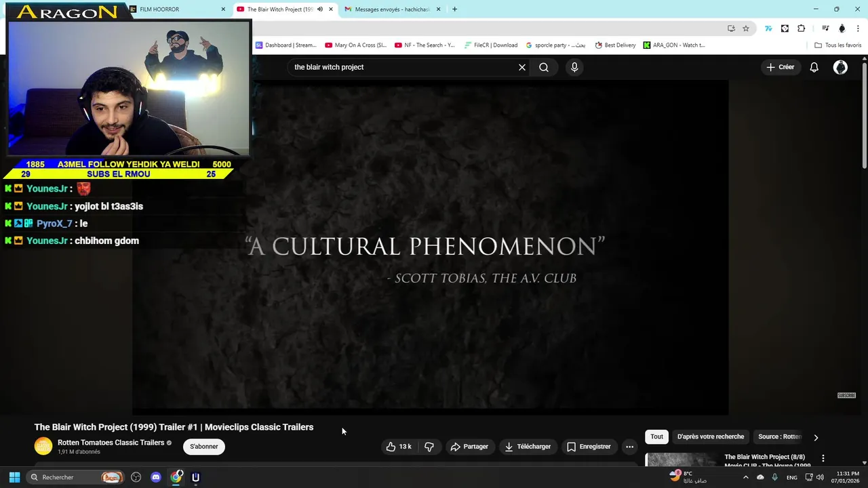Close the Messages envoyés tab
The image size is (868, 488).
[438, 9]
